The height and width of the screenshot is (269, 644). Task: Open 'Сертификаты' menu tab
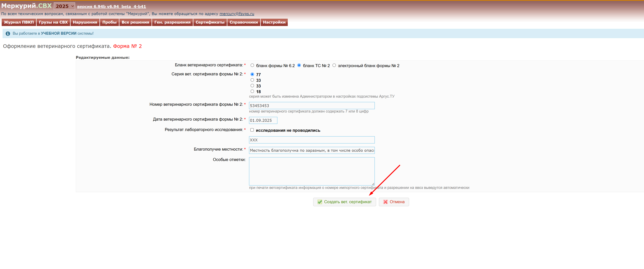[x=210, y=22]
